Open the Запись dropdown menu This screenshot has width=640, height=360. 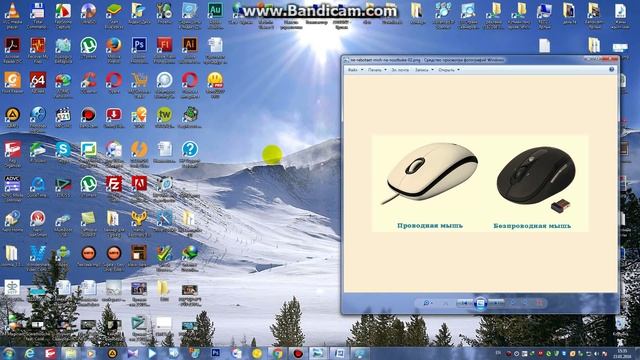coord(424,70)
